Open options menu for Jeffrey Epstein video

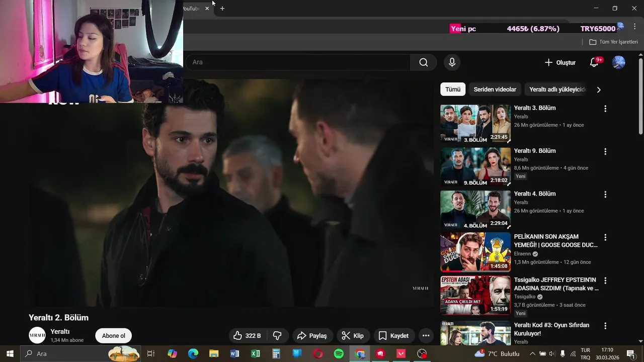coord(605,281)
